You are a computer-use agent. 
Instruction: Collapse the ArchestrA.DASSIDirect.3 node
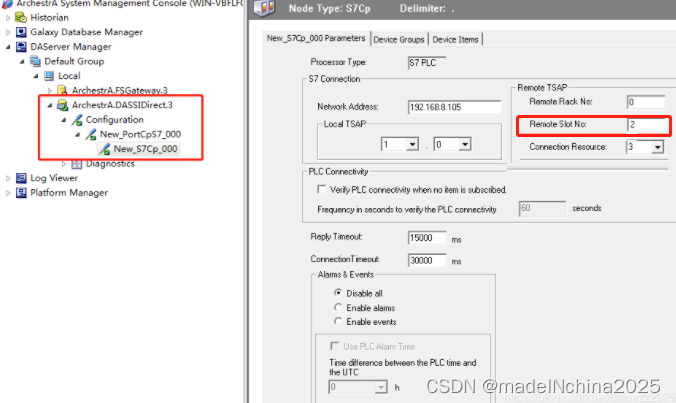click(x=50, y=105)
